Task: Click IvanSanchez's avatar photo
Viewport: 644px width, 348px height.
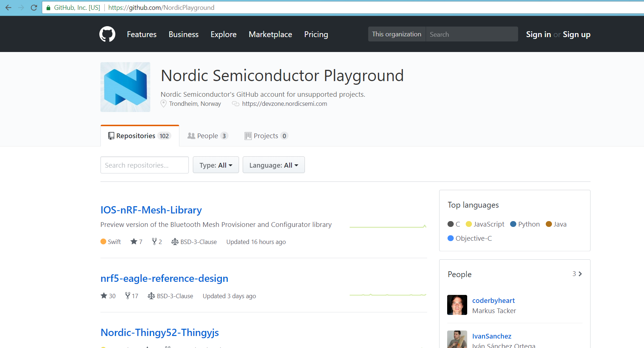Action: [x=457, y=339]
